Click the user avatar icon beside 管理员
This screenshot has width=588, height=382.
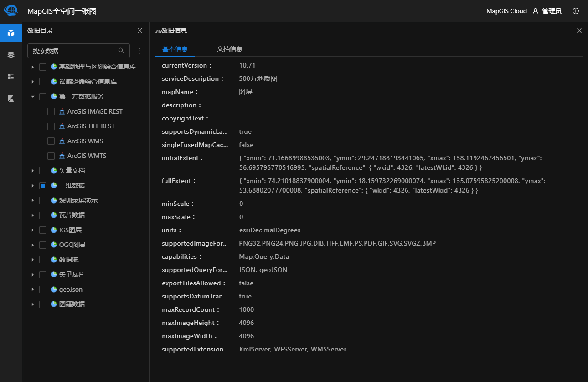point(536,11)
